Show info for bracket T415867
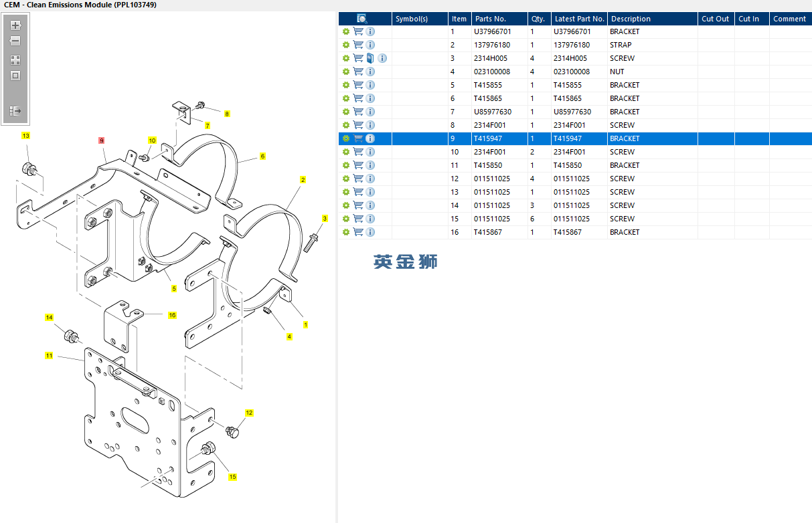812x523 pixels. (370, 232)
